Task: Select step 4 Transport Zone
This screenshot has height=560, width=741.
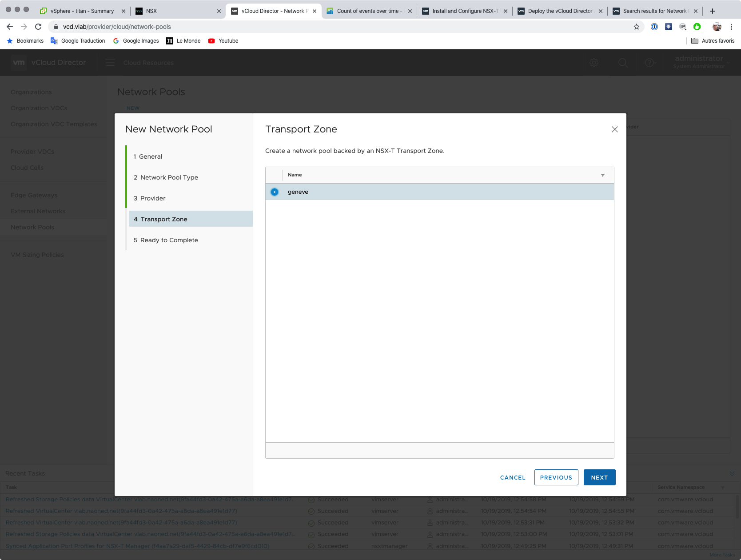Action: [x=191, y=219]
